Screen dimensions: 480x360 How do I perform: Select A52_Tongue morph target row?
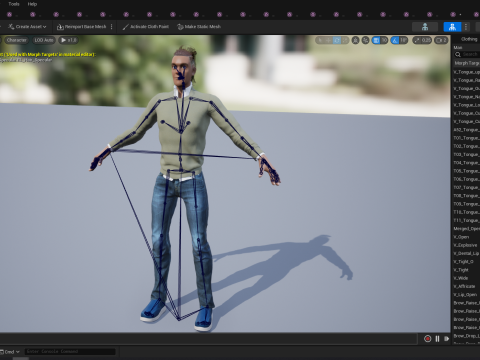(x=466, y=130)
